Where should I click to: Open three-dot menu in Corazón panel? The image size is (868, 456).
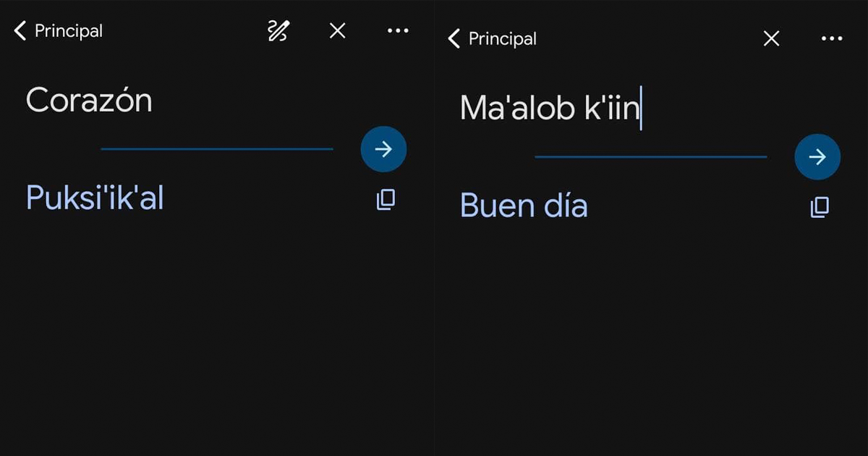coord(398,31)
